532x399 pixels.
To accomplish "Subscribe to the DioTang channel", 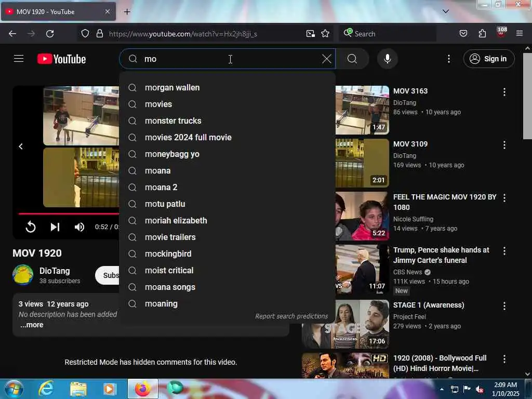I will (x=107, y=275).
